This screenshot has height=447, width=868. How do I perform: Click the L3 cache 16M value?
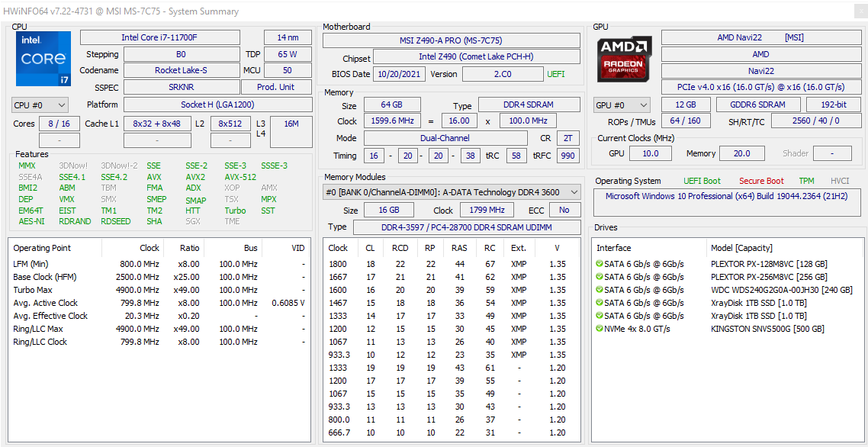coord(291,132)
